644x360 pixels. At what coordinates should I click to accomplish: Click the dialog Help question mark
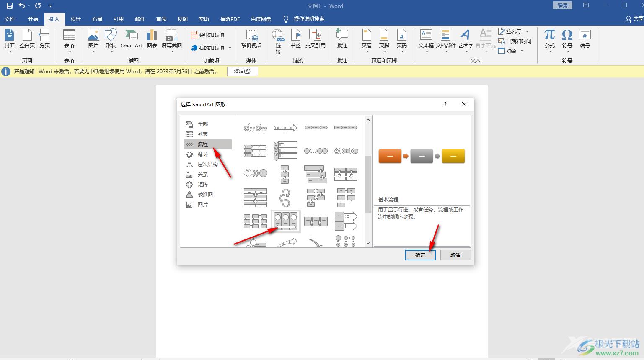(445, 104)
